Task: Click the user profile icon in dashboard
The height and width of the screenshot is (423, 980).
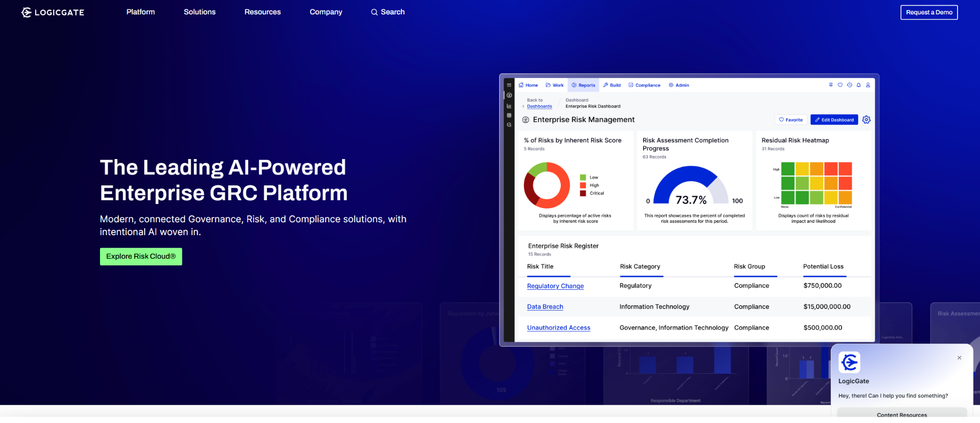Action: [868, 85]
